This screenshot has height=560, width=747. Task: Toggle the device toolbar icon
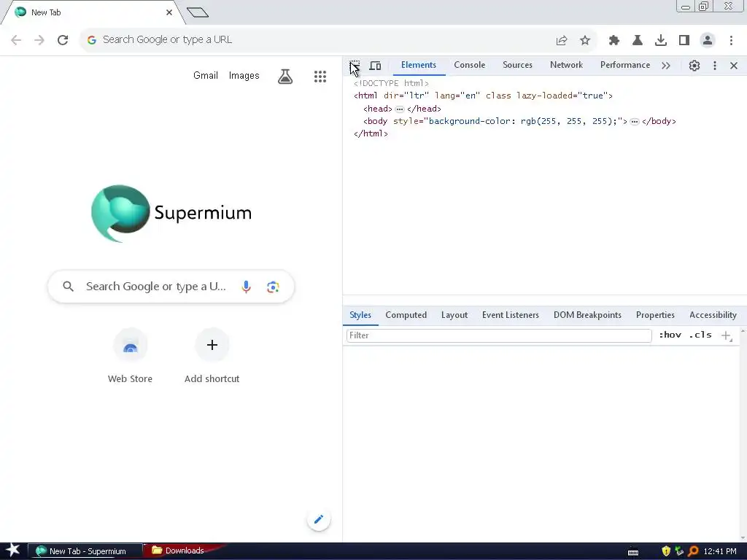point(376,66)
